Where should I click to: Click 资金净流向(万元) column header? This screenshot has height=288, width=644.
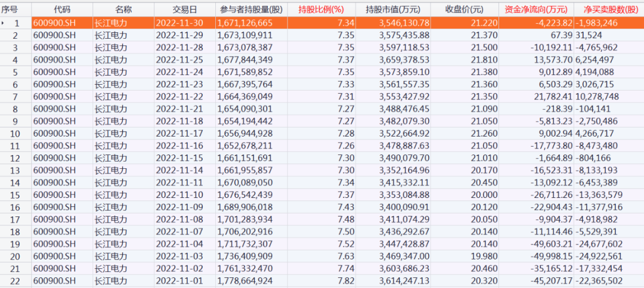point(536,8)
